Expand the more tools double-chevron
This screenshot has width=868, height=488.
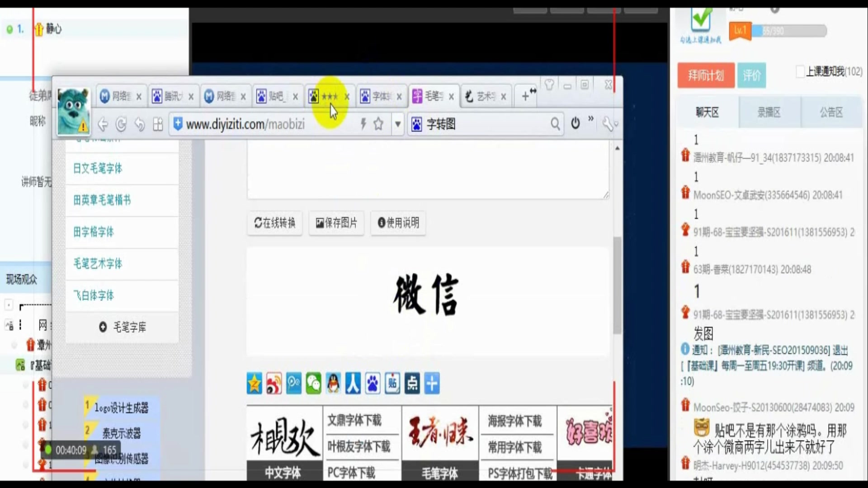tap(591, 119)
